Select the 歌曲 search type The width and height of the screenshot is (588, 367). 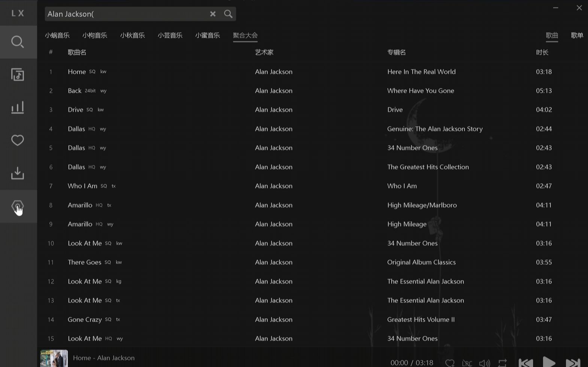tap(552, 35)
